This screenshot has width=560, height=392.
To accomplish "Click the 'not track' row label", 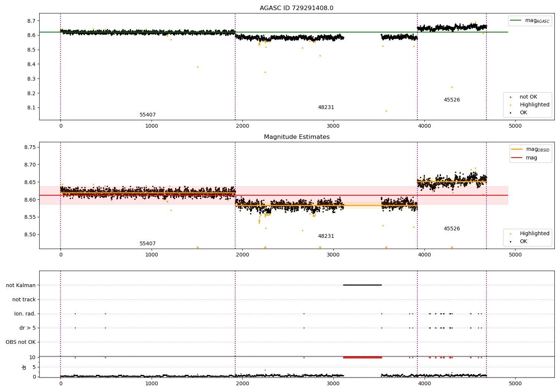I will [24, 300].
